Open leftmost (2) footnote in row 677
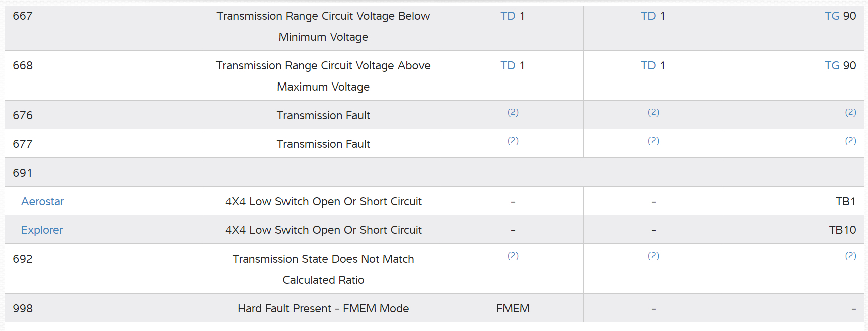 [x=513, y=141]
